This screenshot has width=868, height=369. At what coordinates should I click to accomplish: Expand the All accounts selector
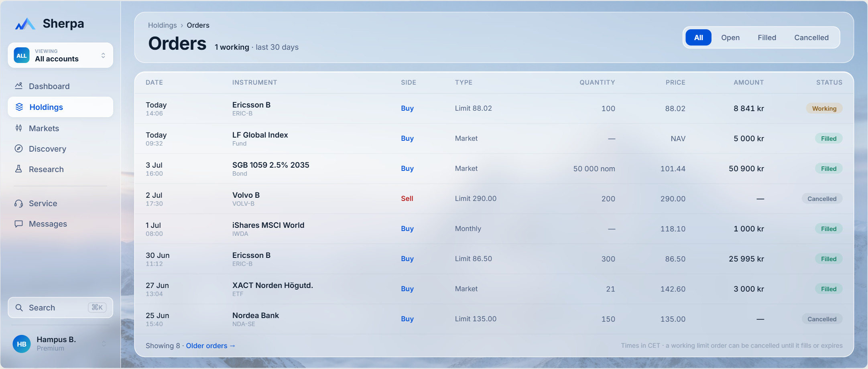(60, 55)
